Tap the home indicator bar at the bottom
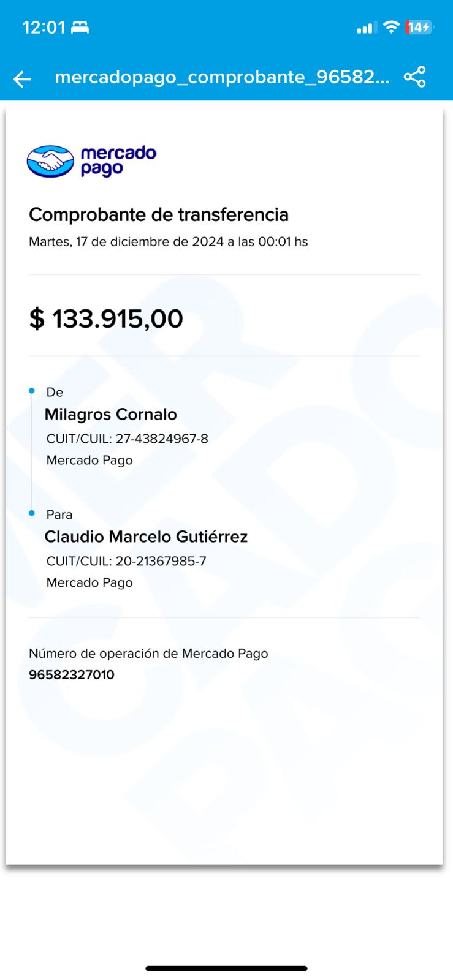The height and width of the screenshot is (980, 453). [226, 968]
